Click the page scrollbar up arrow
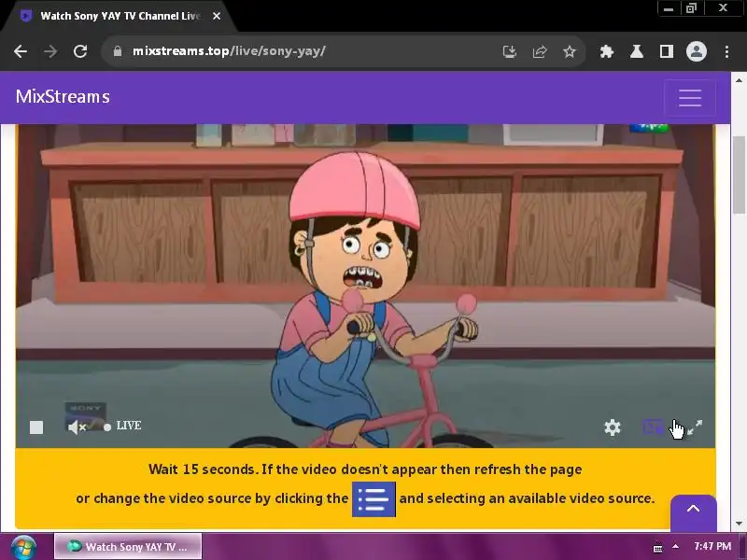The width and height of the screenshot is (747, 560). tap(739, 80)
